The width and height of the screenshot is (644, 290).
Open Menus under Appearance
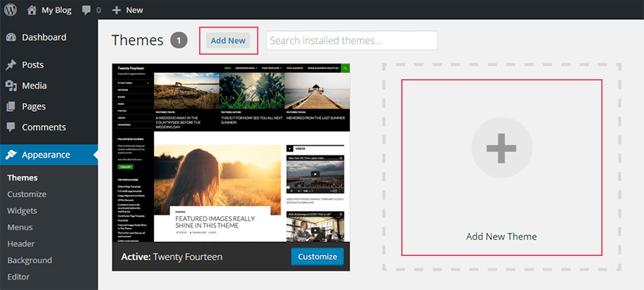click(20, 227)
